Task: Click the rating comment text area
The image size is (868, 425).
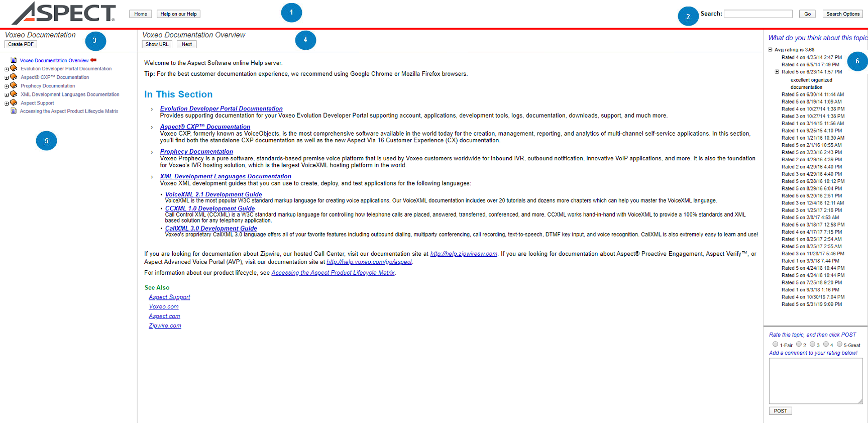Action: click(815, 380)
